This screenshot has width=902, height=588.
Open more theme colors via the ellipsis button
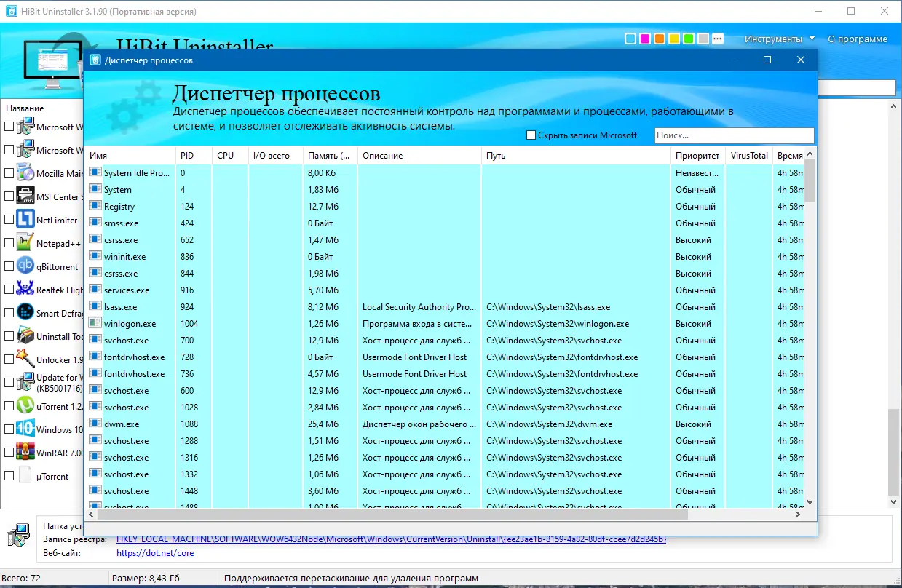718,39
